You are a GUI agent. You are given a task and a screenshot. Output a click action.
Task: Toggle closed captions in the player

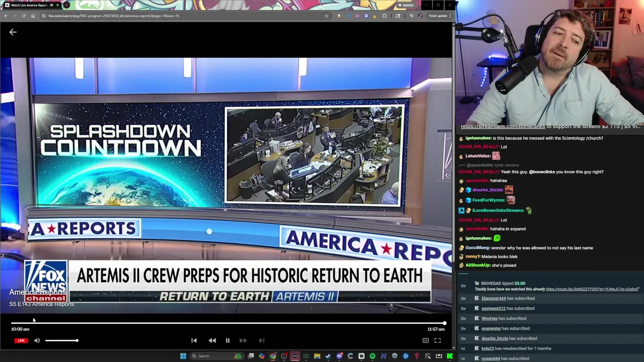pyautogui.click(x=426, y=340)
